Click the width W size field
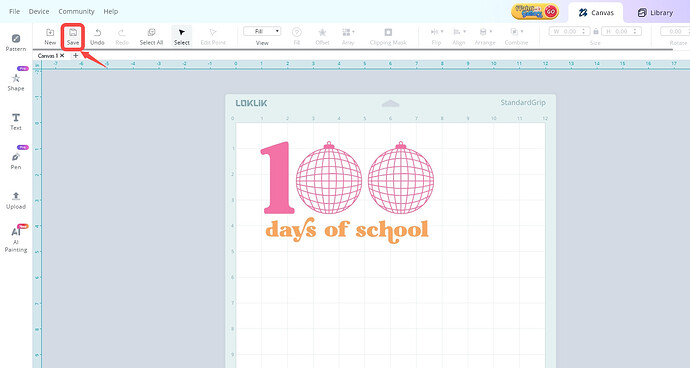This screenshot has height=368, width=690. click(x=569, y=31)
